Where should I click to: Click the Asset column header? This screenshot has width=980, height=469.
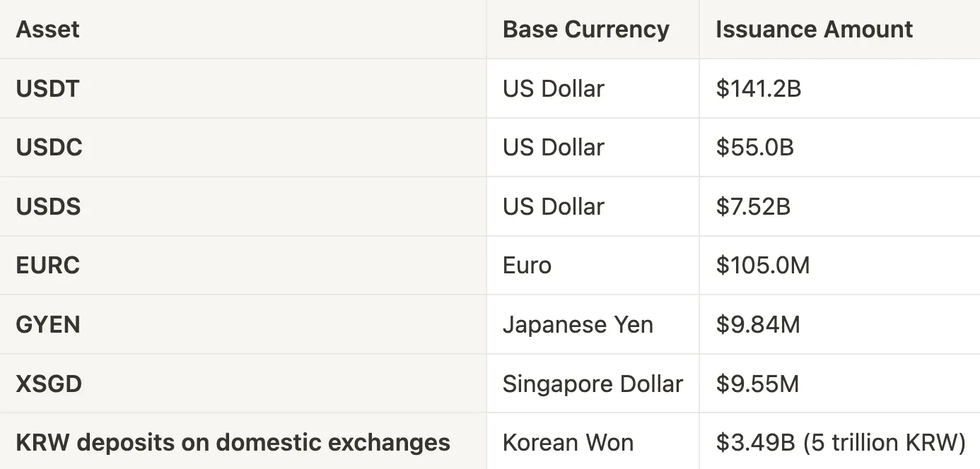(243, 29)
